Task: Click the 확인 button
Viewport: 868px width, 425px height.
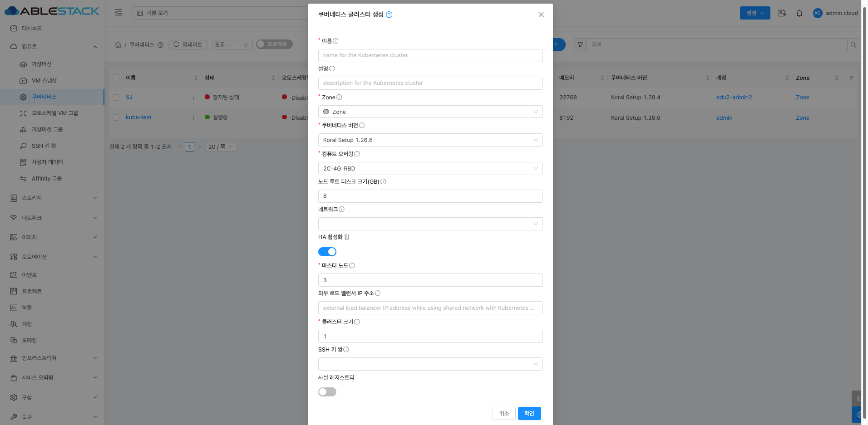Action: [529, 413]
